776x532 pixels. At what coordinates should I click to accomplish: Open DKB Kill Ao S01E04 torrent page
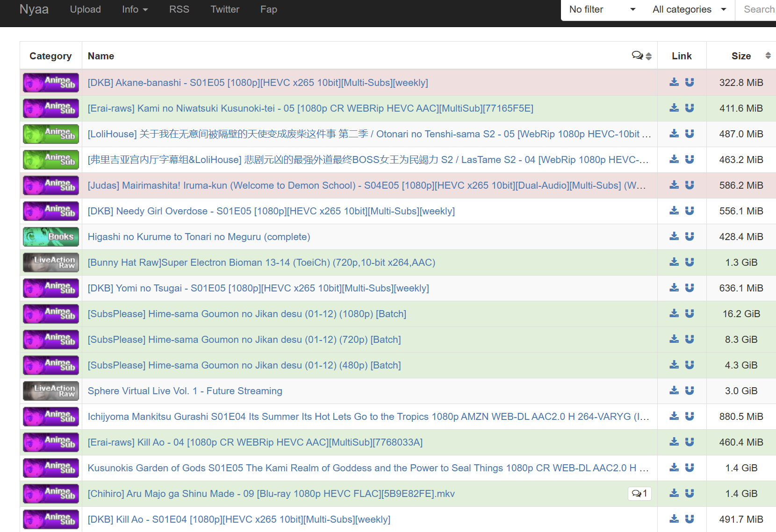[x=239, y=519]
